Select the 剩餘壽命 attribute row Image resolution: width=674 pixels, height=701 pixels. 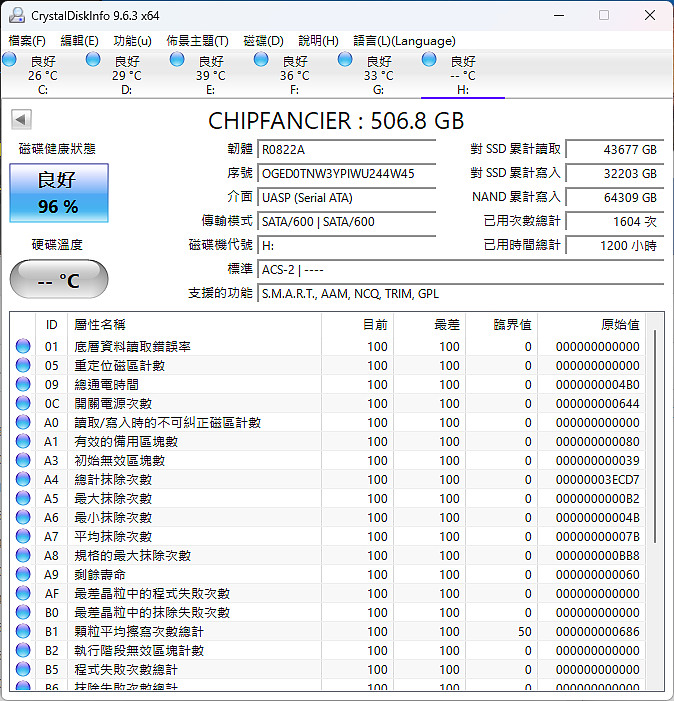329,574
